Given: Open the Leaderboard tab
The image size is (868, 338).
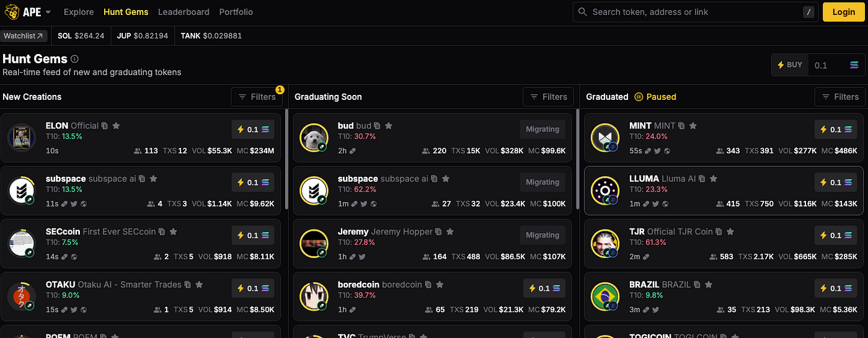Looking at the screenshot, I should tap(184, 12).
